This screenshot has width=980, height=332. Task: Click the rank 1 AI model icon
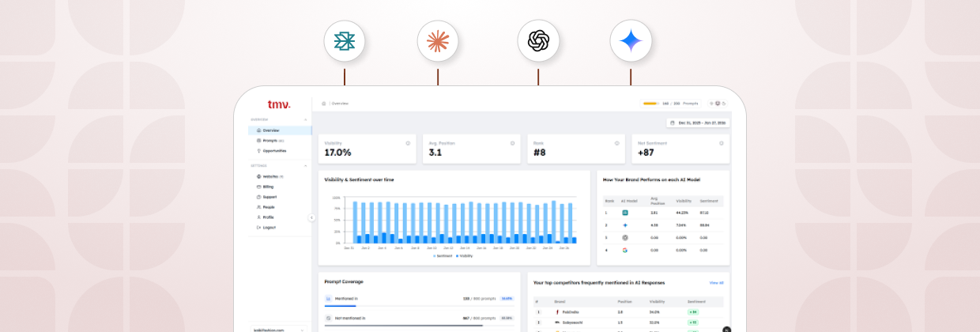coord(624,213)
